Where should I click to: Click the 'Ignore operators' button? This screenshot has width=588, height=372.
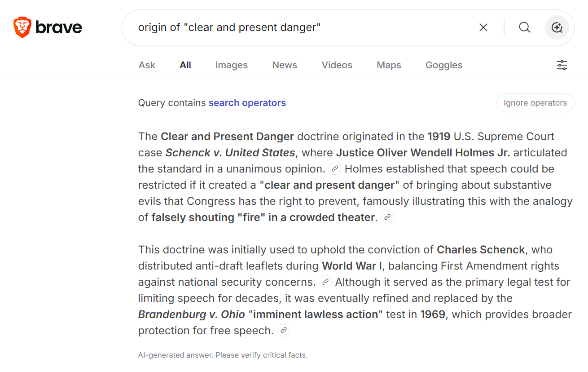pos(535,103)
